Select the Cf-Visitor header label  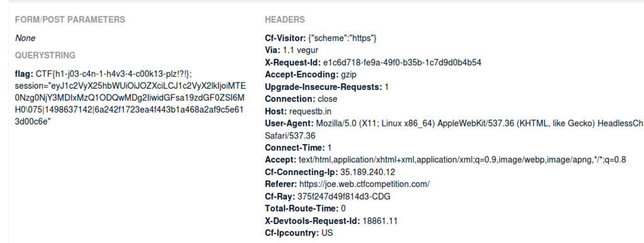coord(286,38)
